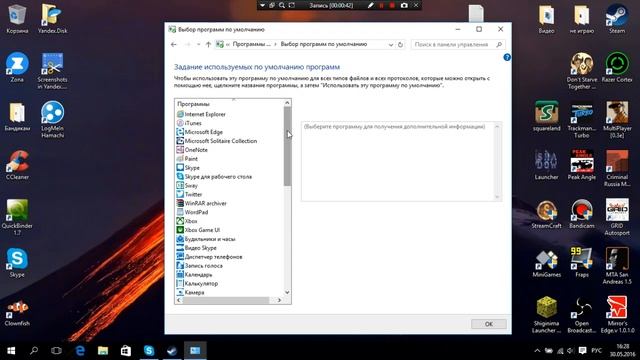The width and height of the screenshot is (640, 360).
Task: Open recent locations dropdown next to navigation arrows
Action: pos(198,44)
